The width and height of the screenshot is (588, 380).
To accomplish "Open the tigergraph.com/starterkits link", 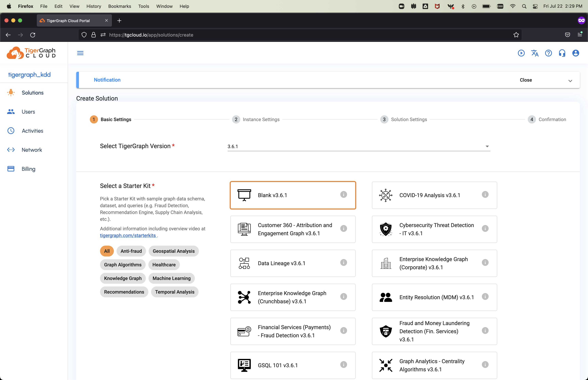I will click(128, 235).
